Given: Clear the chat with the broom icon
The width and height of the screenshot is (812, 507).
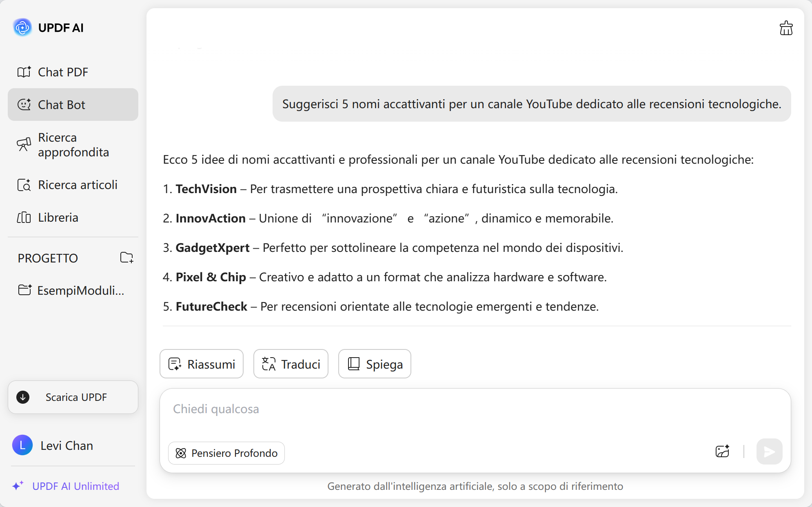Looking at the screenshot, I should pos(785,27).
